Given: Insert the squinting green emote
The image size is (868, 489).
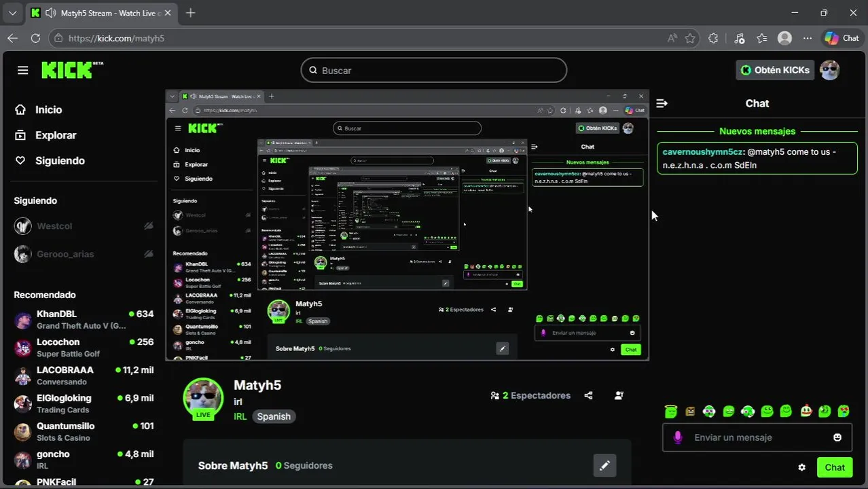Looking at the screenshot, I should 729,411.
